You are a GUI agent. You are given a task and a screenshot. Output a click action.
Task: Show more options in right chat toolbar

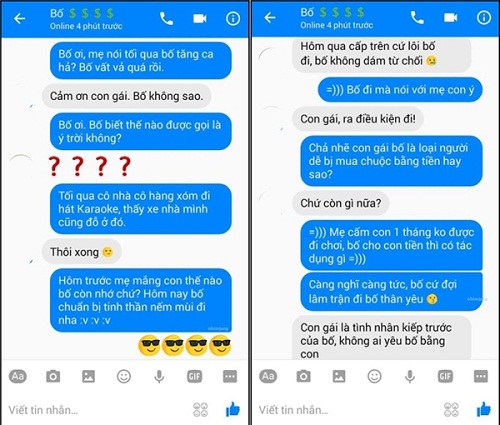[x=481, y=376]
